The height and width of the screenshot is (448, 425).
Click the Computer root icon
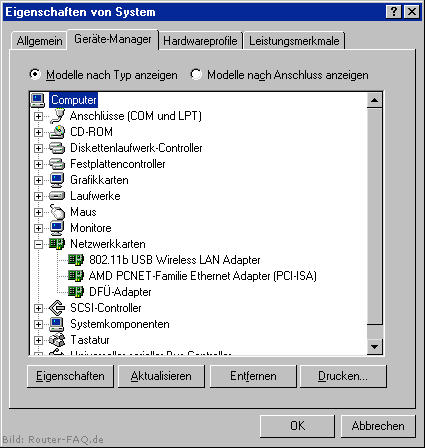pyautogui.click(x=38, y=100)
